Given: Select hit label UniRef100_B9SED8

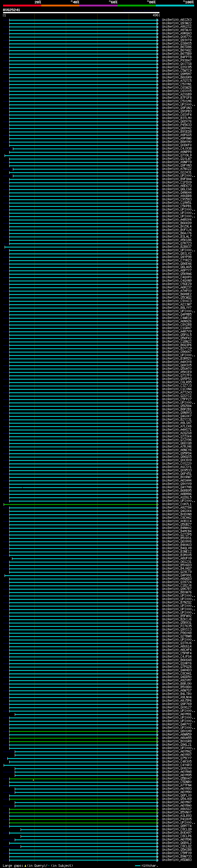Looking at the screenshot, I should coord(177,132).
